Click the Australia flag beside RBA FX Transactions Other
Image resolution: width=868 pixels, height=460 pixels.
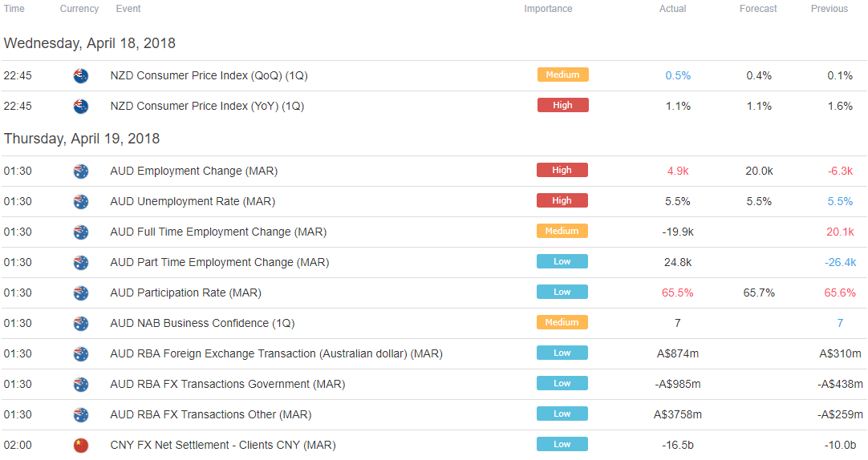point(81,414)
